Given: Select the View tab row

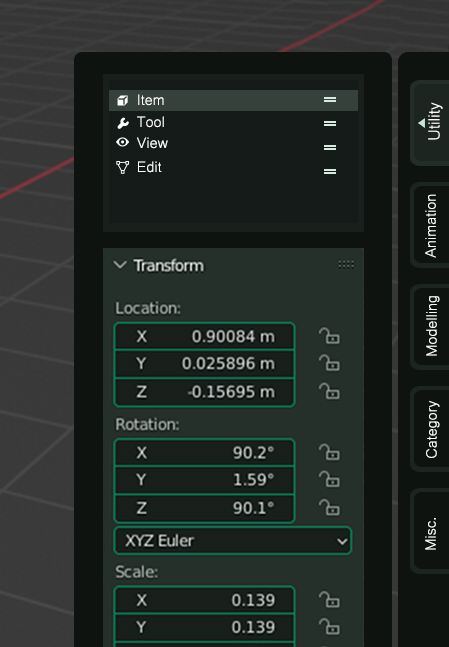Looking at the screenshot, I should tap(233, 144).
